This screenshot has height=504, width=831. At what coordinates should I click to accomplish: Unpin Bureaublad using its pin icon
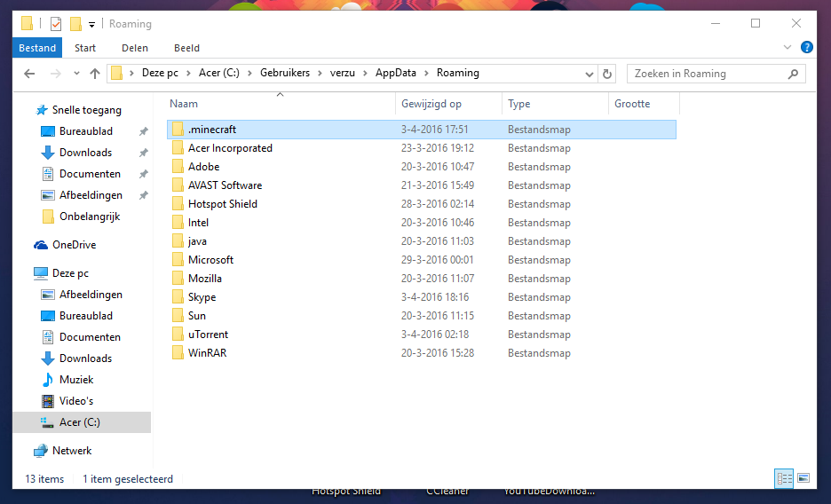click(143, 131)
